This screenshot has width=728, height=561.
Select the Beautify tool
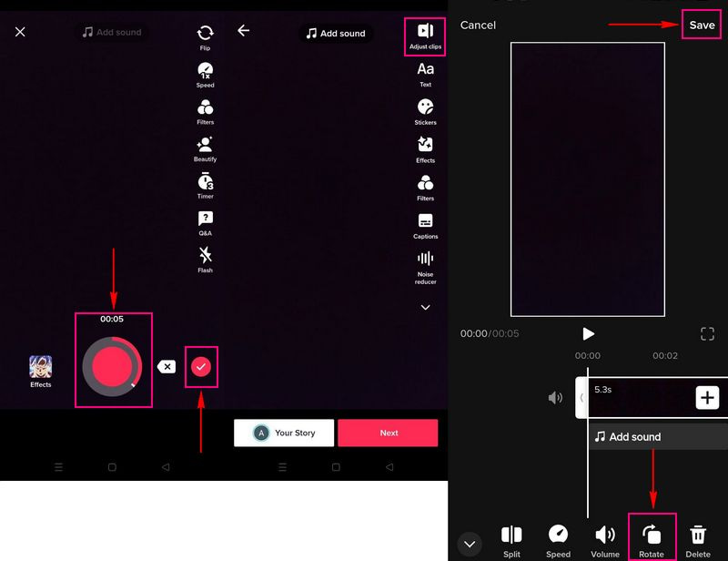tap(204, 146)
